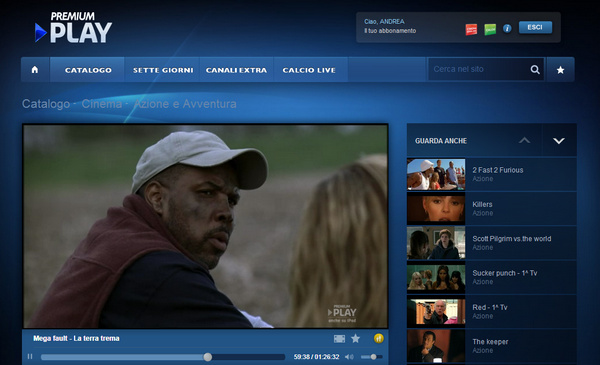The width and height of the screenshot is (600, 365).
Task: Click the yellow round icon on player bar
Action: [x=378, y=338]
